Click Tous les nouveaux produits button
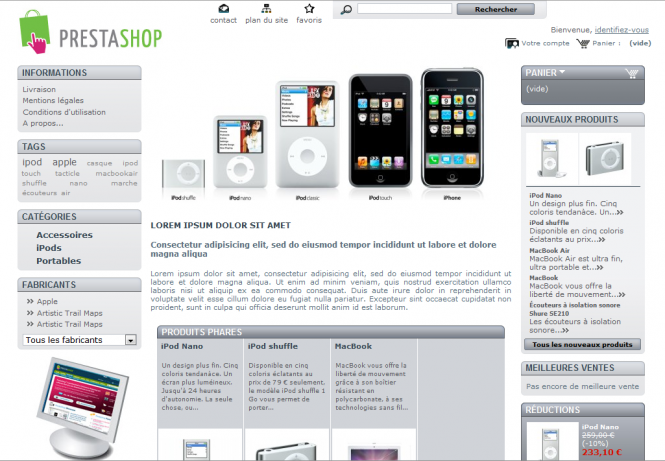The width and height of the screenshot is (665, 461). tap(582, 344)
